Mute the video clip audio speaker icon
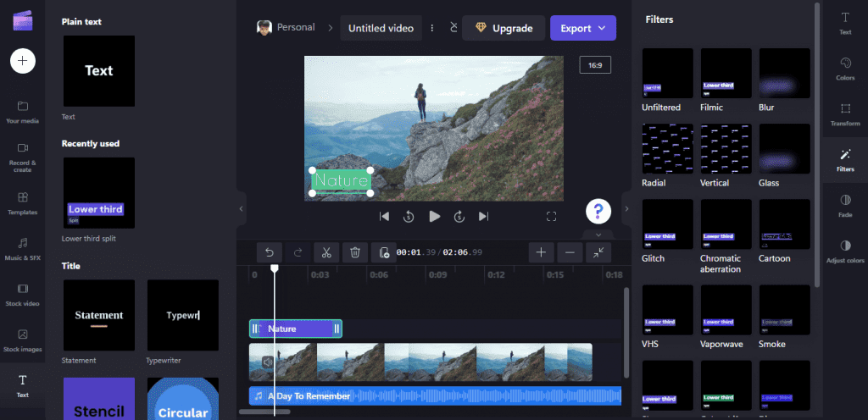The image size is (868, 420). (268, 362)
